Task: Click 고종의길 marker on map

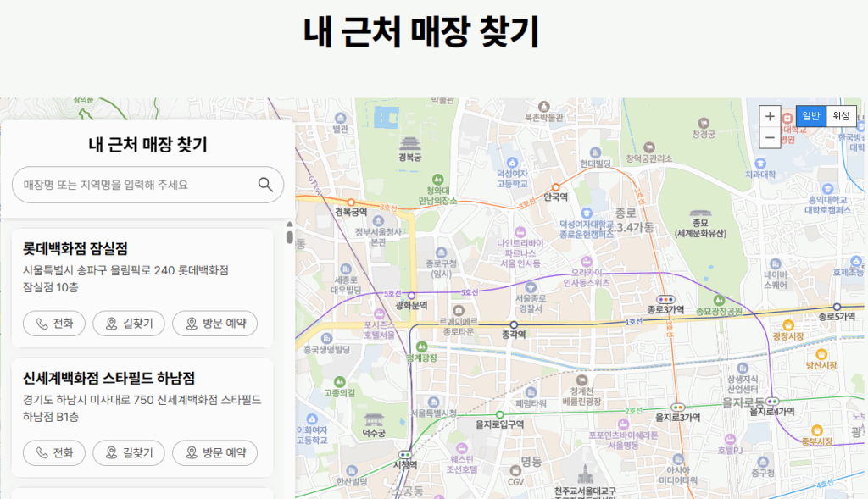Action: tap(340, 382)
